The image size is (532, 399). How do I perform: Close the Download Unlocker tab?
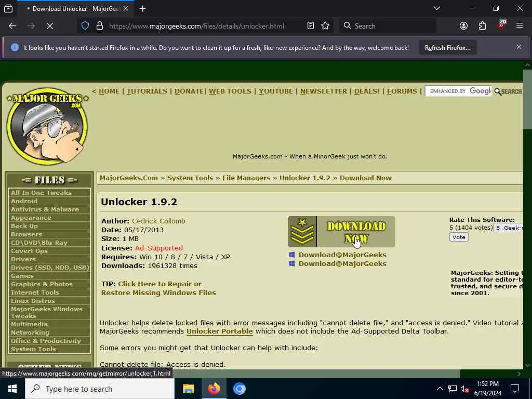126,8
